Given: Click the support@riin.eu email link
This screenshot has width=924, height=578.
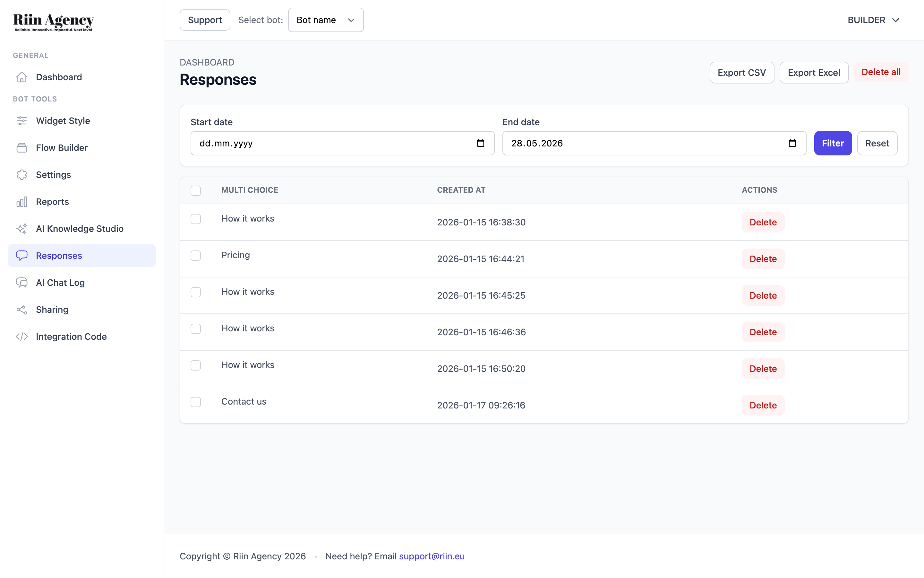Looking at the screenshot, I should coord(432,556).
